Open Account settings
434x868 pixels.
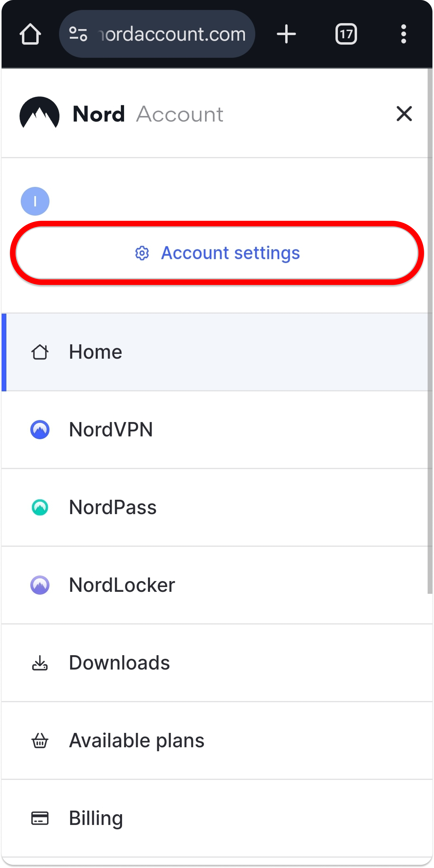(231, 253)
